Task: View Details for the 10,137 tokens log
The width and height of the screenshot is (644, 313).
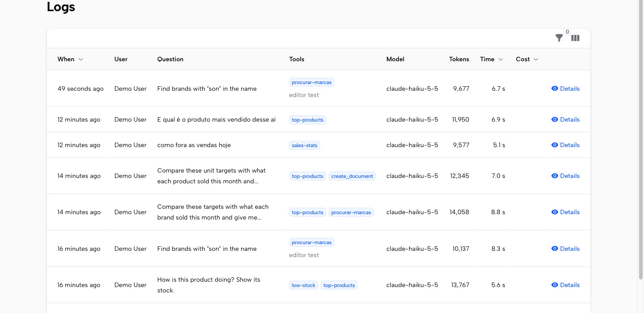Action: coord(565,249)
